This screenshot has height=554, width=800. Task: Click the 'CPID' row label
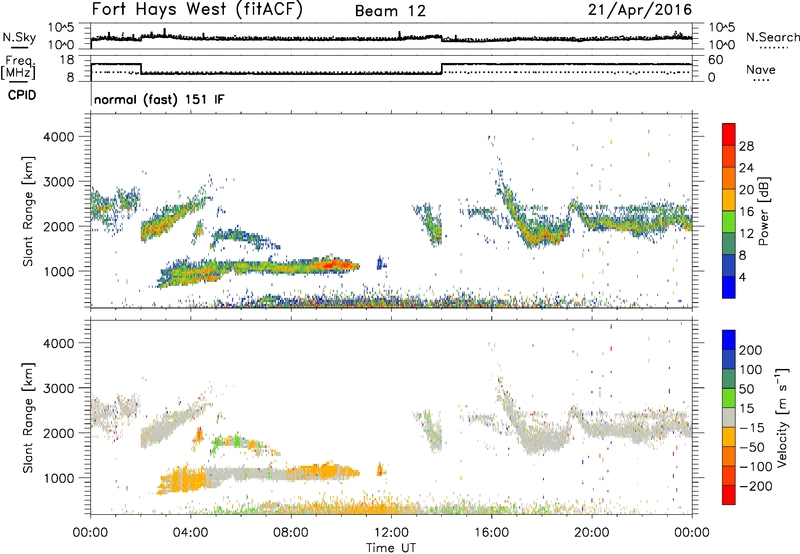click(22, 95)
